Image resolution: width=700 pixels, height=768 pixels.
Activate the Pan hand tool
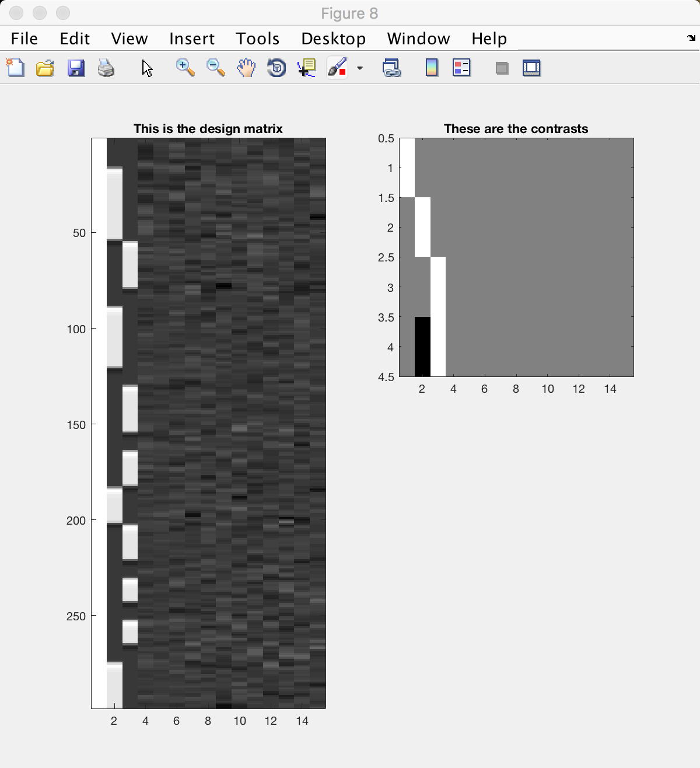click(246, 68)
